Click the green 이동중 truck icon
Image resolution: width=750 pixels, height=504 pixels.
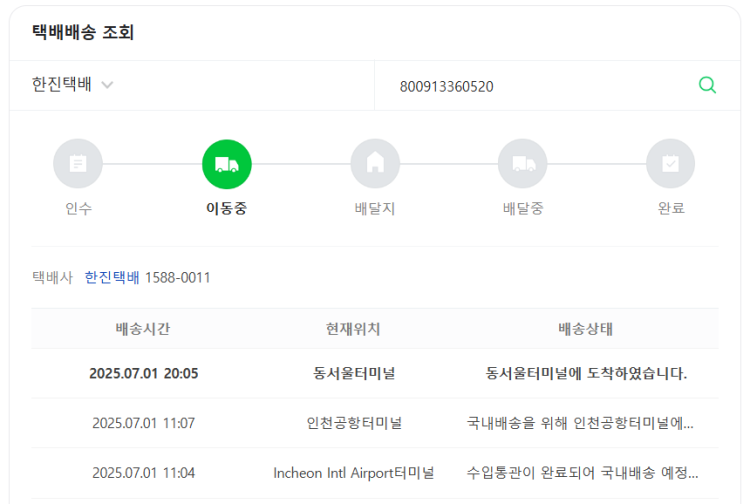coord(227,164)
